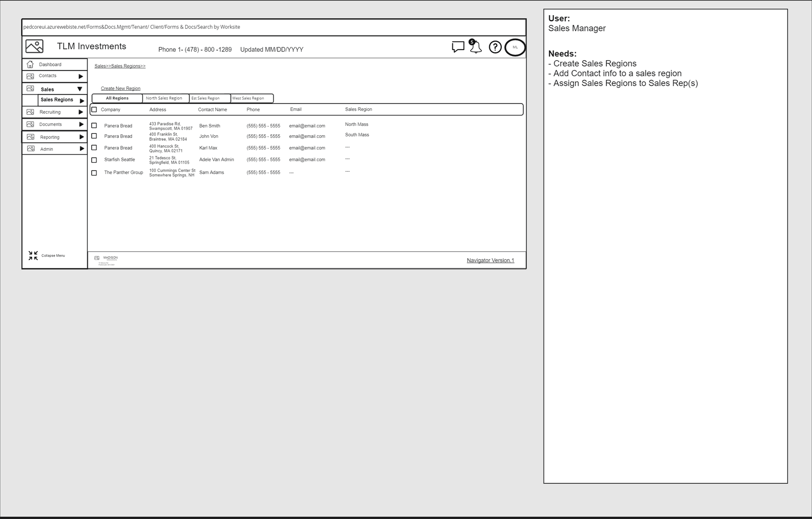
Task: Switch to the North Sales Region tab
Action: point(164,98)
